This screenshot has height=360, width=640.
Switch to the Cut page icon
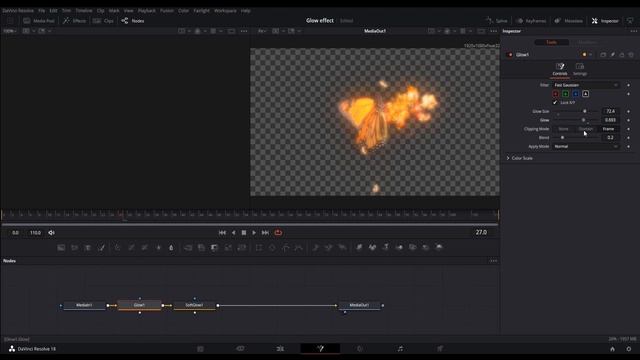tap(240, 349)
